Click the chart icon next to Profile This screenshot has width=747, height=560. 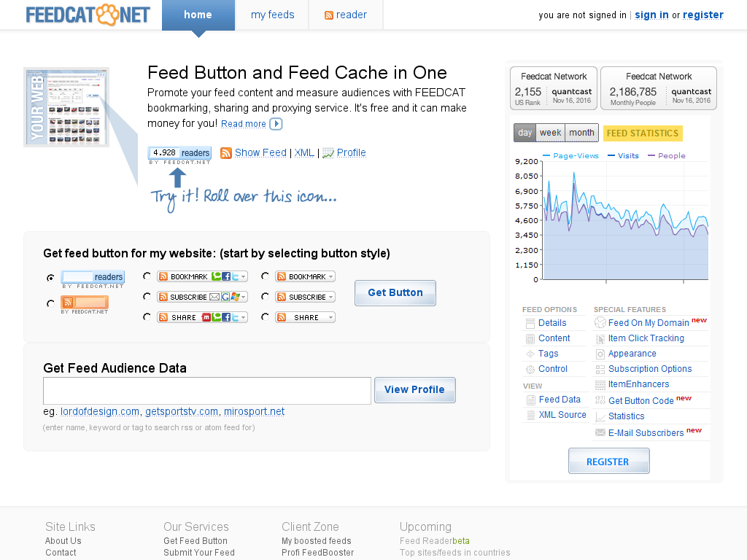coord(328,153)
